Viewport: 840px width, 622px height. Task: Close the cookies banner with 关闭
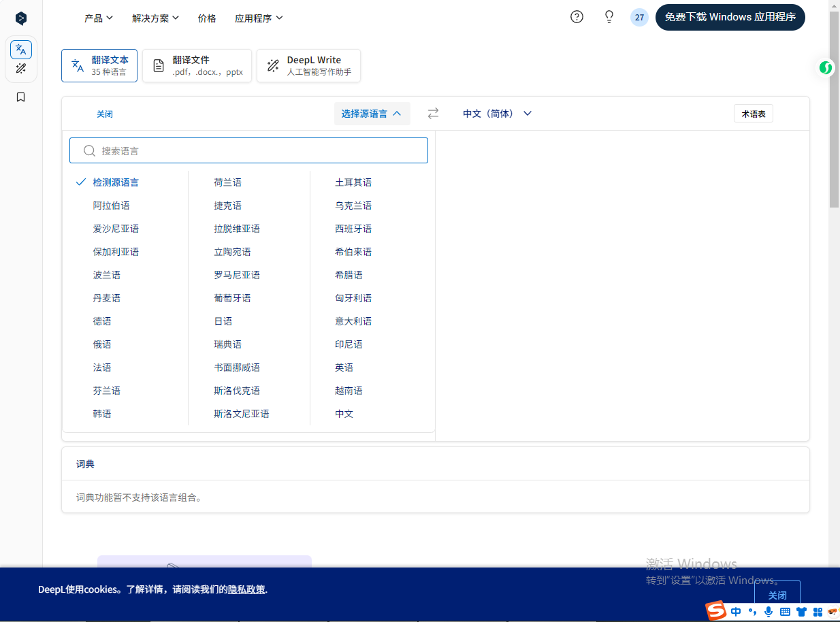[777, 595]
